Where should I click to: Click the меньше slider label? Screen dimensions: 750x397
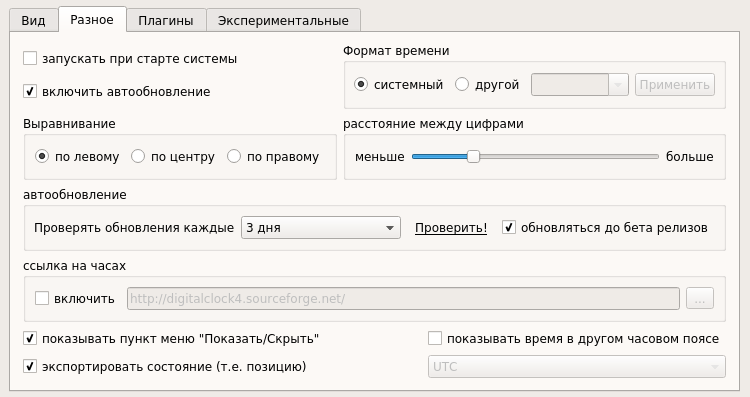(x=380, y=156)
